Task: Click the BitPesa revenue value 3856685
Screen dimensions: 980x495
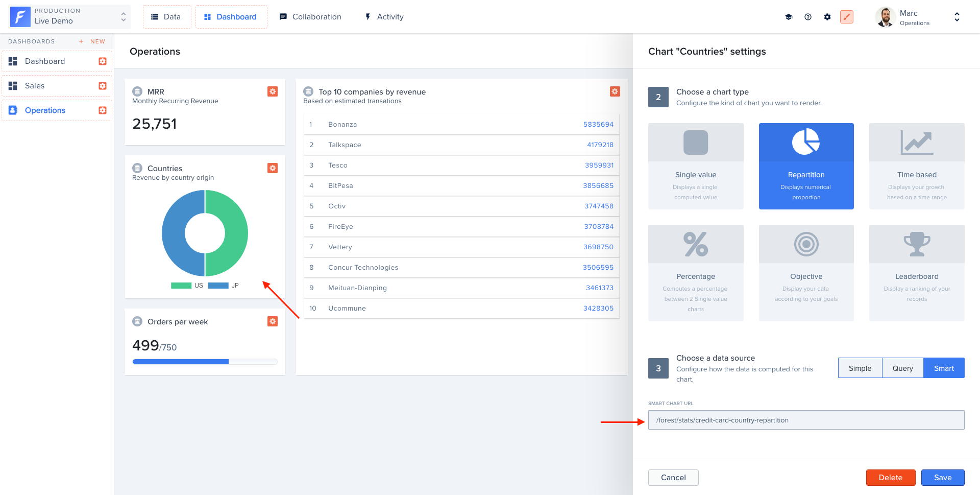Action: [x=598, y=185]
